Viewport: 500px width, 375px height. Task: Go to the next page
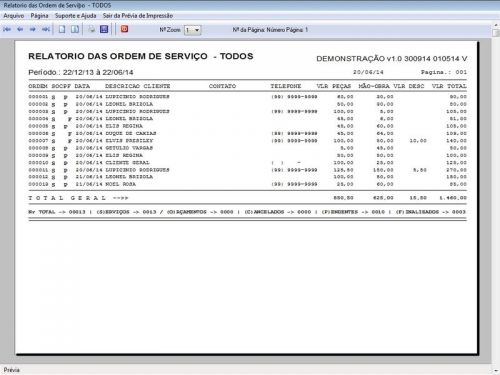(32, 29)
